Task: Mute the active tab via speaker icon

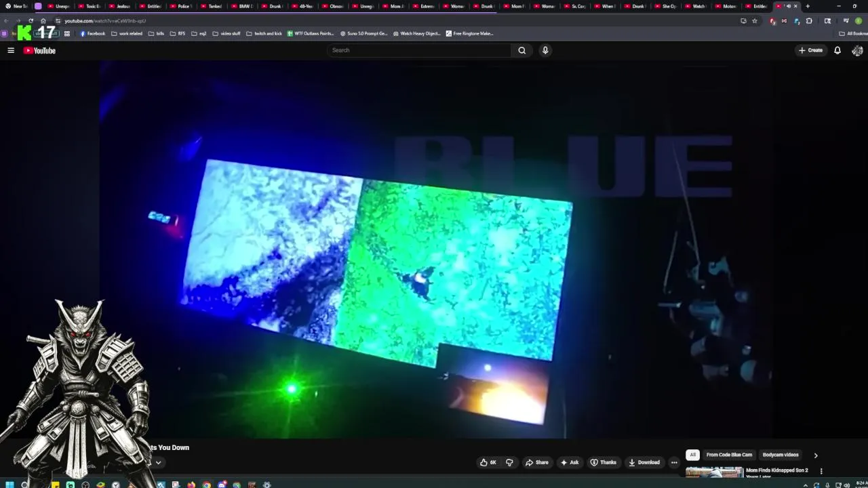Action: pyautogui.click(x=788, y=6)
